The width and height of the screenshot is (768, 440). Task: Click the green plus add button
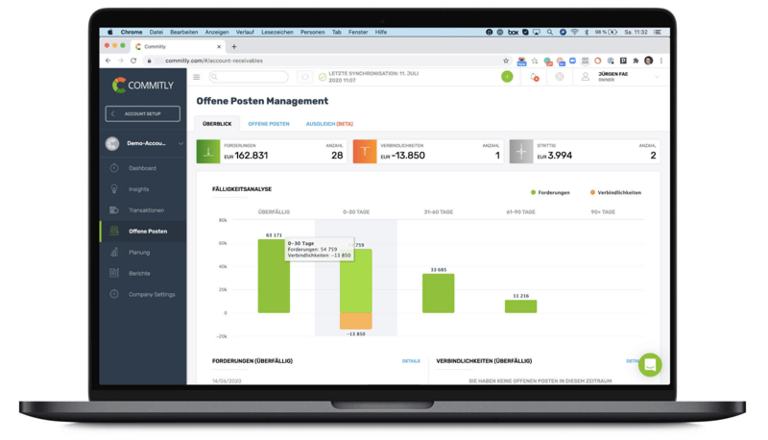tap(507, 77)
